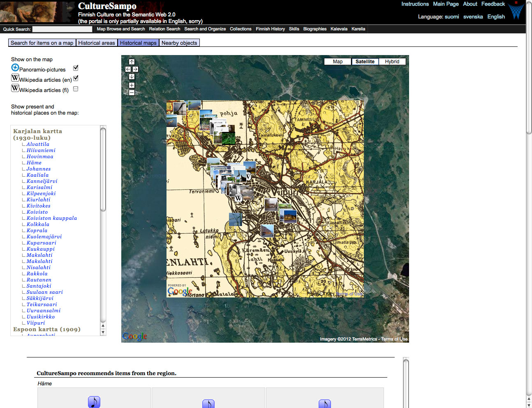Open Finnish History menu item
The height and width of the screenshot is (408, 532).
click(270, 29)
